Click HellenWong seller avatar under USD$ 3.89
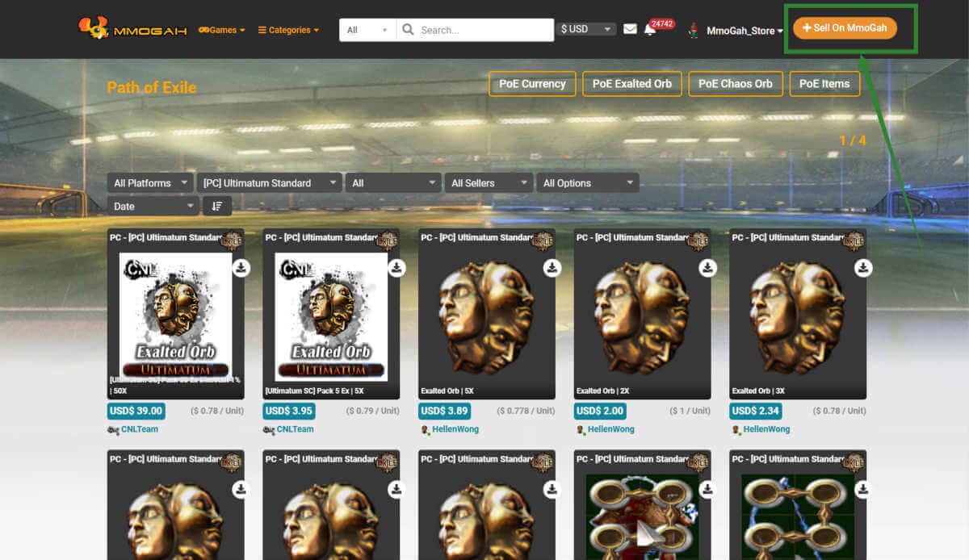This screenshot has height=560, width=969. pos(425,429)
